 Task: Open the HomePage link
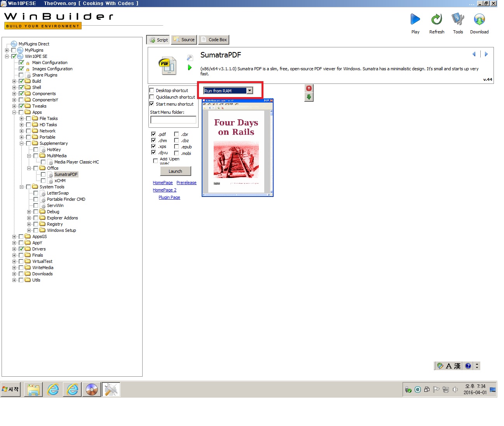(x=163, y=183)
